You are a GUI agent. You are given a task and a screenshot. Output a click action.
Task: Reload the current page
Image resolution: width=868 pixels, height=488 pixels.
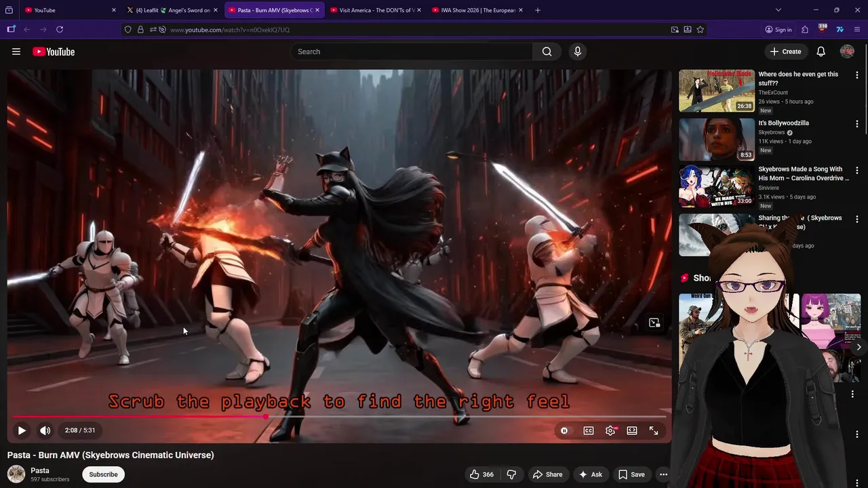point(60,29)
